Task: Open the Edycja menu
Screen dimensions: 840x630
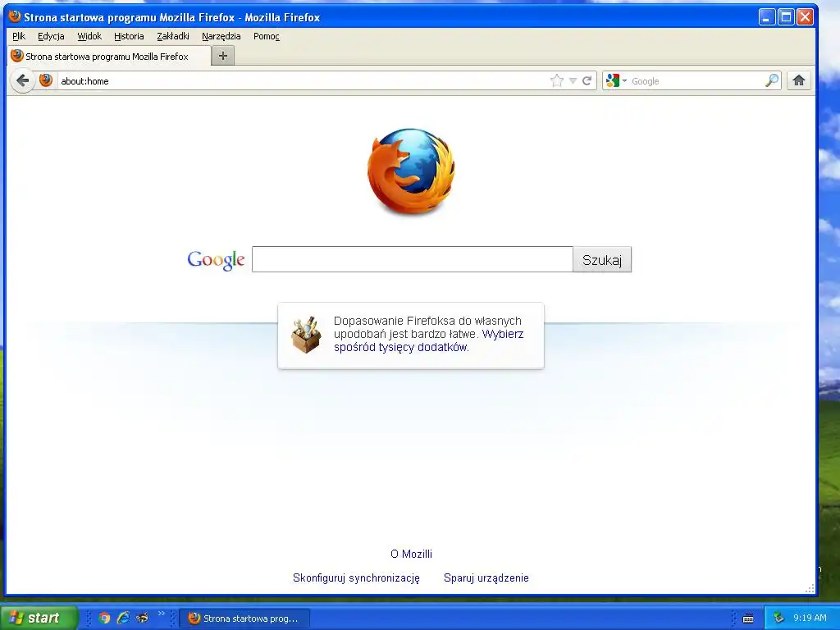Action: tap(51, 36)
